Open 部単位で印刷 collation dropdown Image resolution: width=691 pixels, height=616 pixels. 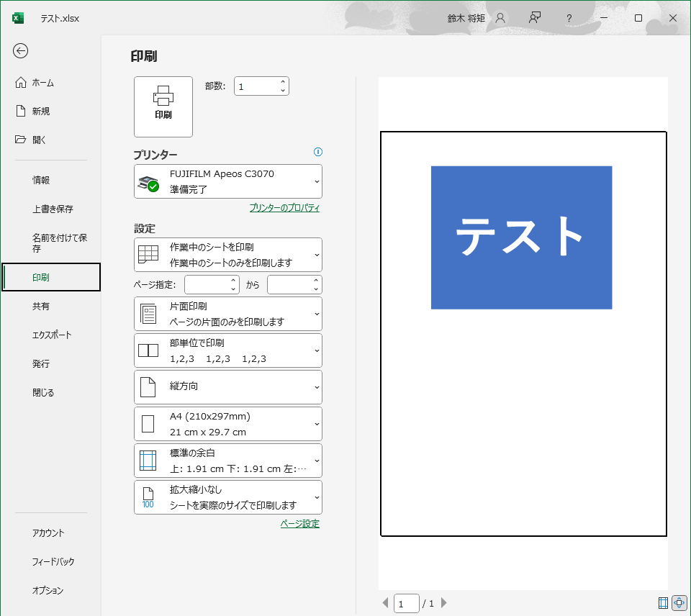[228, 350]
